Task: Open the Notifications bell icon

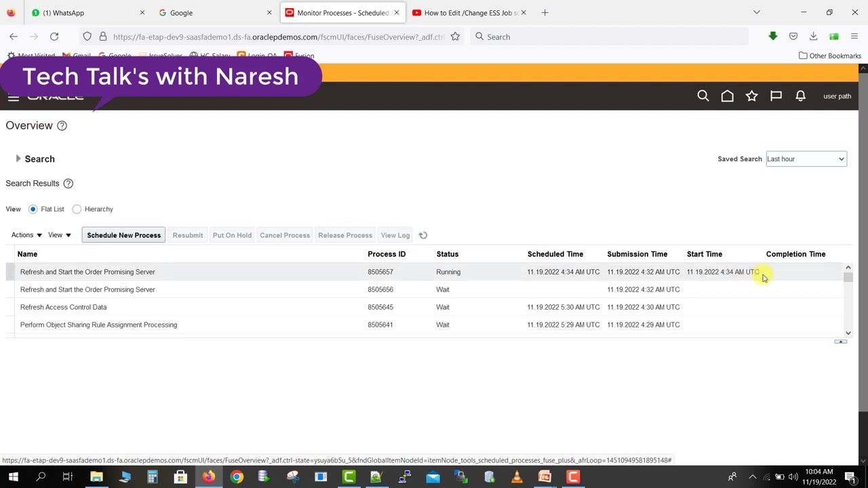Action: pyautogui.click(x=801, y=96)
